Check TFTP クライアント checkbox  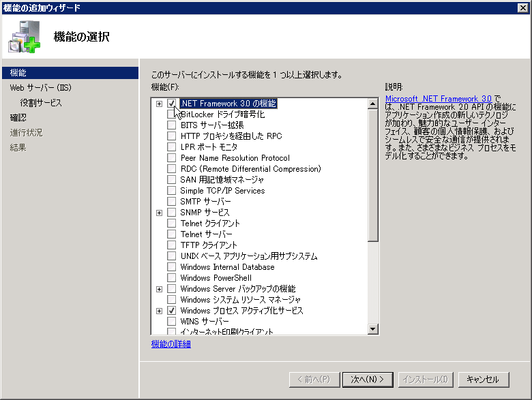(172, 245)
